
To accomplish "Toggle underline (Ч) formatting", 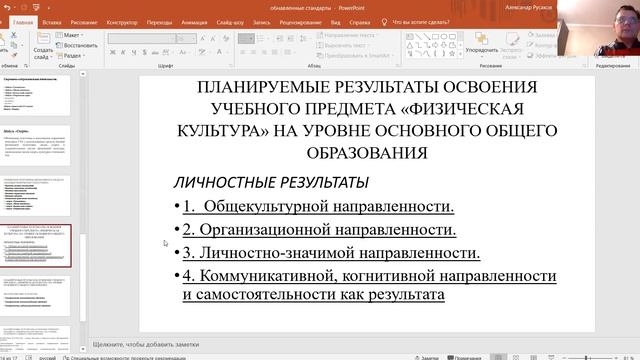I will (x=133, y=52).
